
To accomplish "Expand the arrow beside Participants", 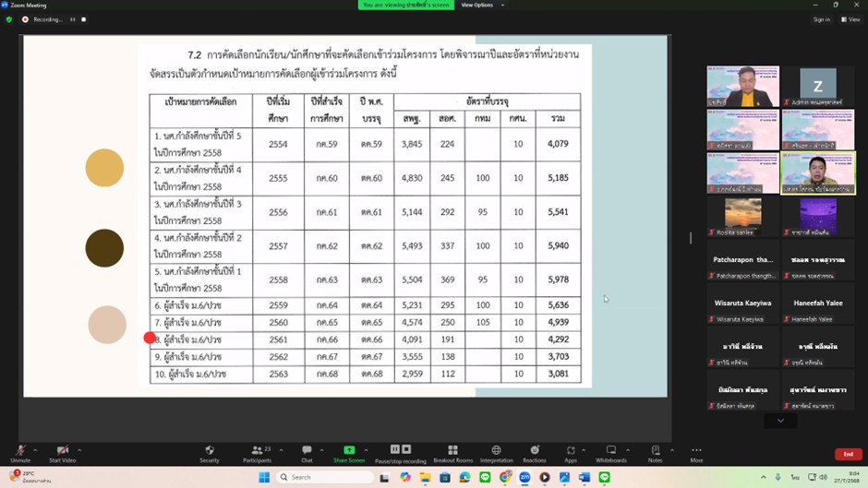I will click(x=282, y=450).
